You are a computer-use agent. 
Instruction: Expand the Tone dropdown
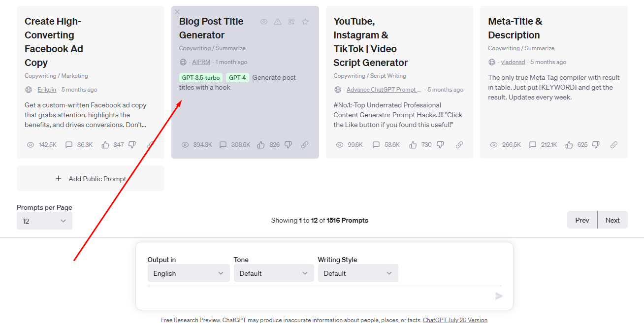click(274, 273)
